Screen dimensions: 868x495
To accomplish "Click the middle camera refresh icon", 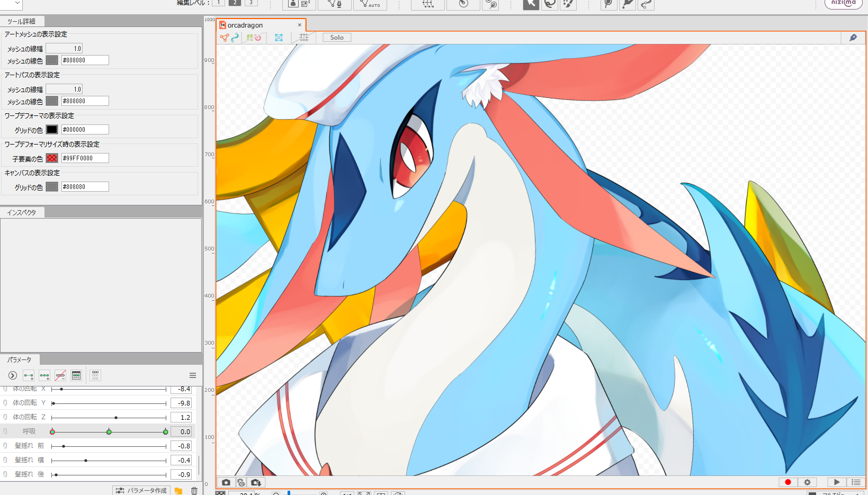I will [x=241, y=482].
